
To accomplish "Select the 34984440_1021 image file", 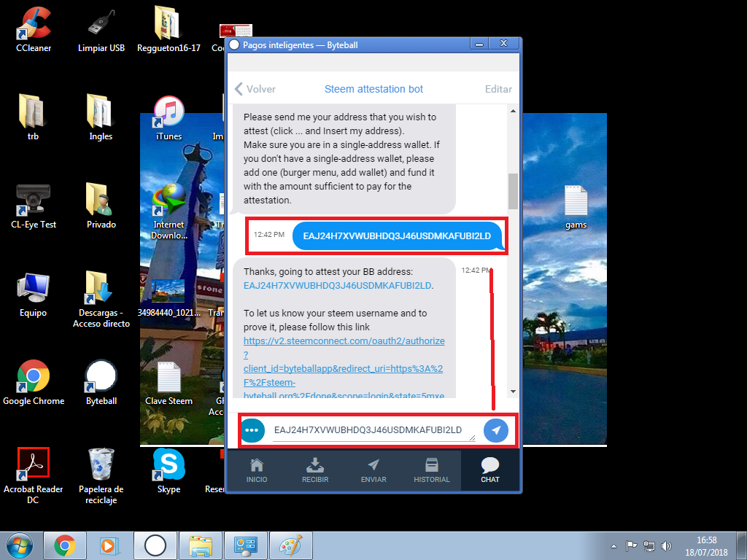I will click(169, 297).
